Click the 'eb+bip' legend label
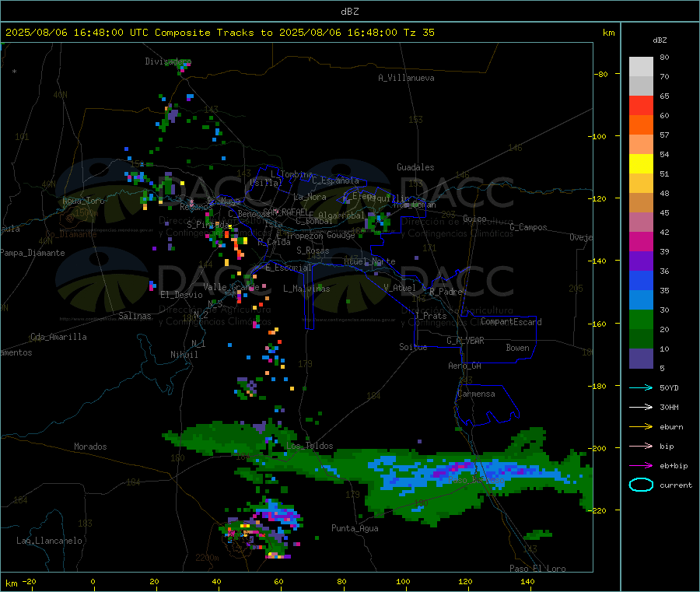The height and width of the screenshot is (592, 700). pyautogui.click(x=674, y=466)
